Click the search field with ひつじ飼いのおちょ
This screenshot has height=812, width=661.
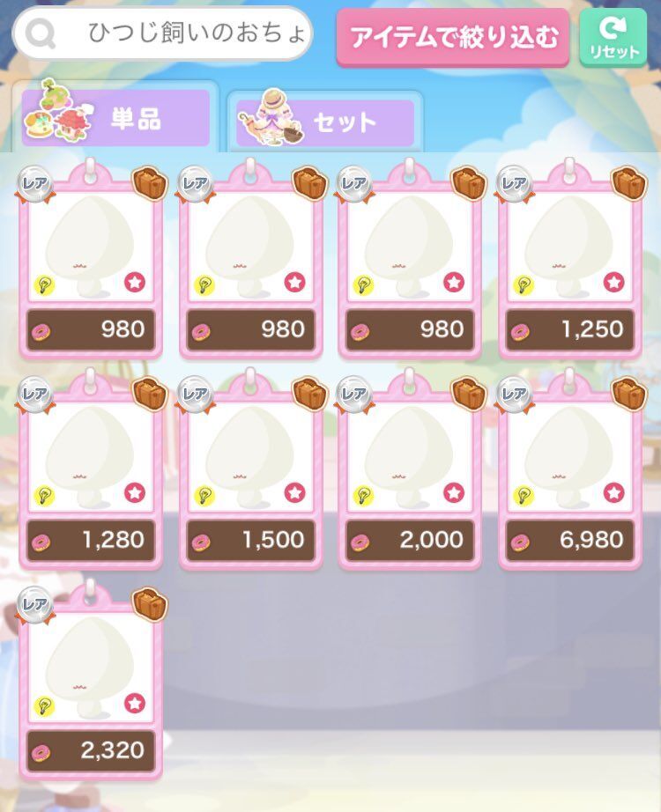click(x=162, y=33)
